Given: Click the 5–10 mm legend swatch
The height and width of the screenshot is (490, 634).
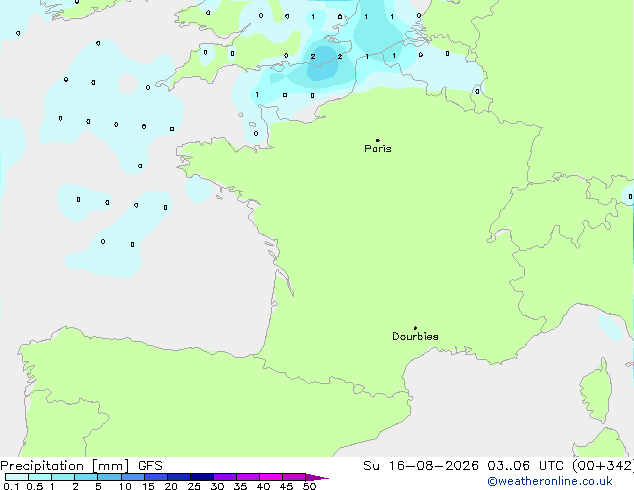Looking at the screenshot, I should (x=109, y=477).
